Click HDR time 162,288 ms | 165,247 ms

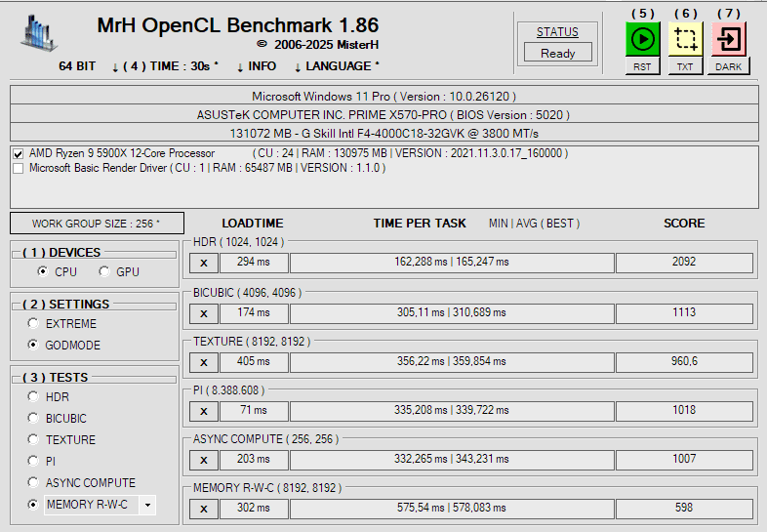tap(452, 263)
